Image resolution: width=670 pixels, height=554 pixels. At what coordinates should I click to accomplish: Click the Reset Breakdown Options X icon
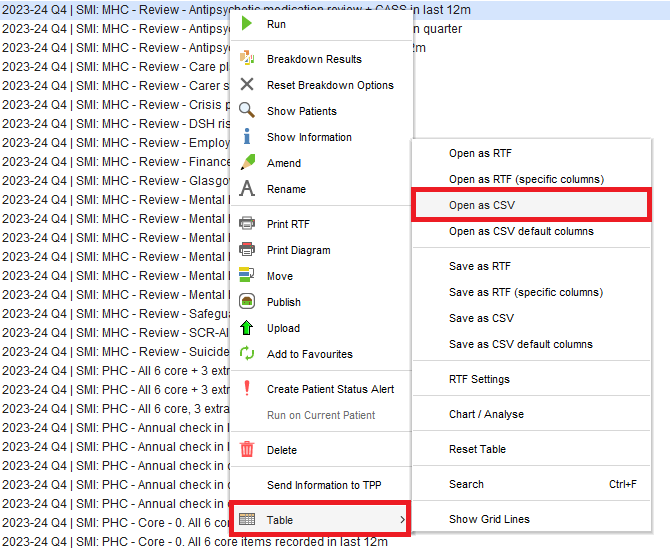point(247,84)
